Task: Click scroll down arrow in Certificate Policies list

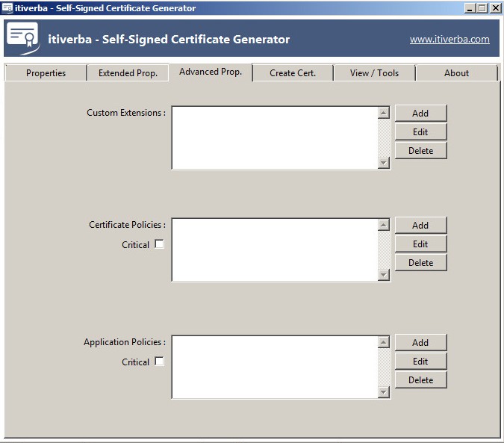Action: coord(384,275)
